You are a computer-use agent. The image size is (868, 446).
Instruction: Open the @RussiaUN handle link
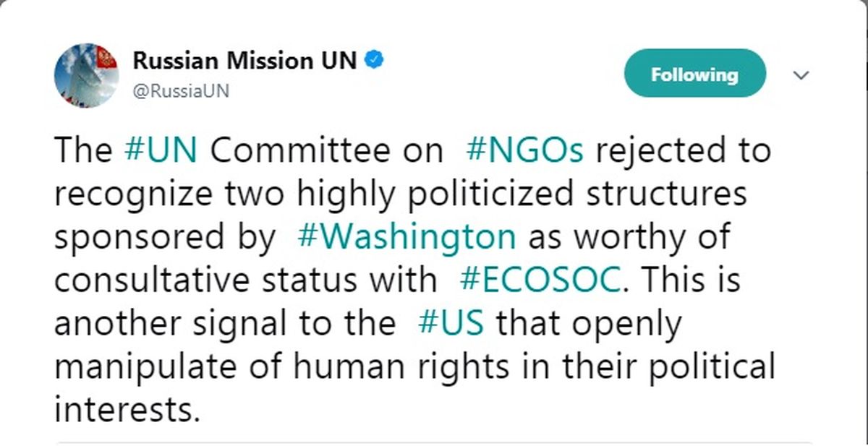(181, 93)
